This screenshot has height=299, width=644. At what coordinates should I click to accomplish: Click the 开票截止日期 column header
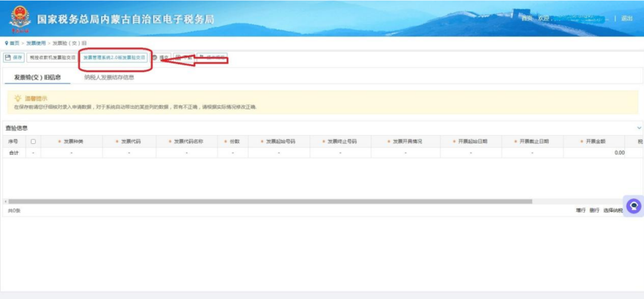(532, 141)
